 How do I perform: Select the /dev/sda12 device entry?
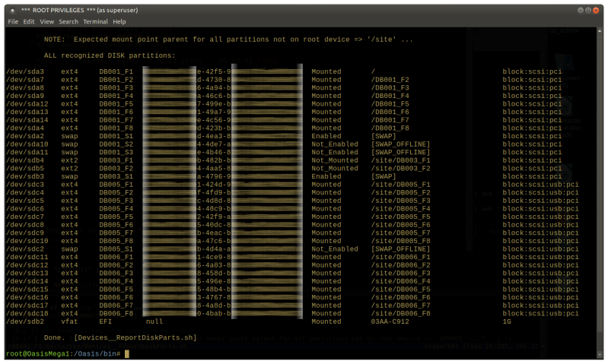27,104
